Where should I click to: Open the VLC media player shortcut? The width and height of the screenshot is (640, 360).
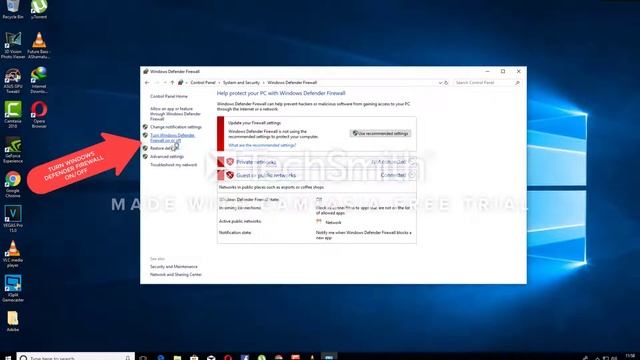click(x=13, y=254)
